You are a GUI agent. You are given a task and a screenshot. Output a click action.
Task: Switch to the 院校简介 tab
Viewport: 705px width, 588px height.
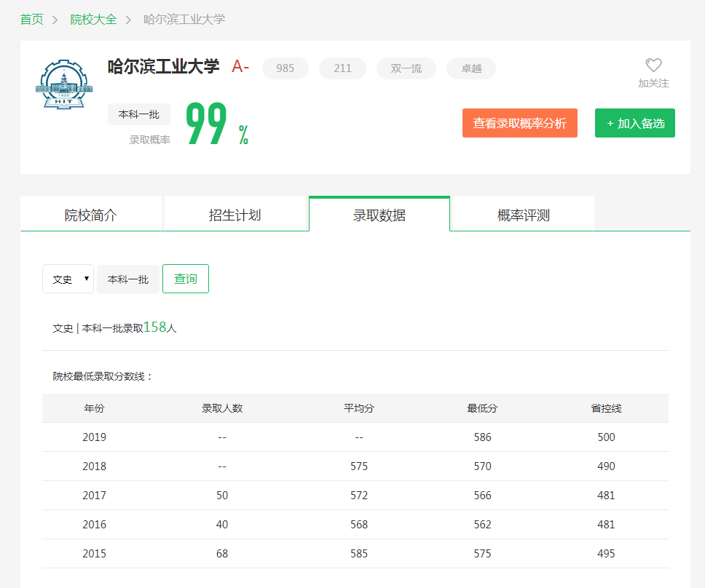(91, 215)
